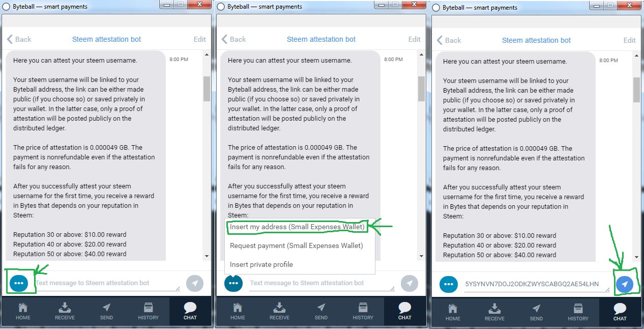Click Edit in left window
Image resolution: width=644 pixels, height=329 pixels.
tap(200, 39)
